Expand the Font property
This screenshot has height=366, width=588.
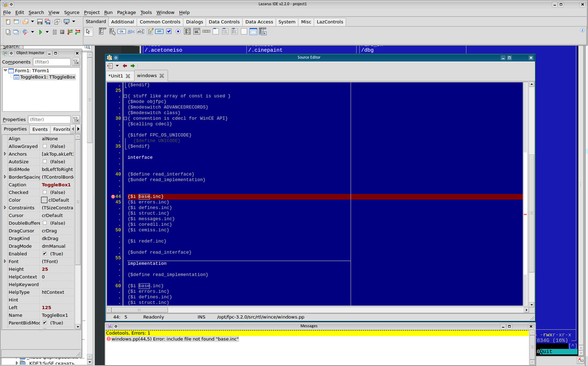coord(5,261)
